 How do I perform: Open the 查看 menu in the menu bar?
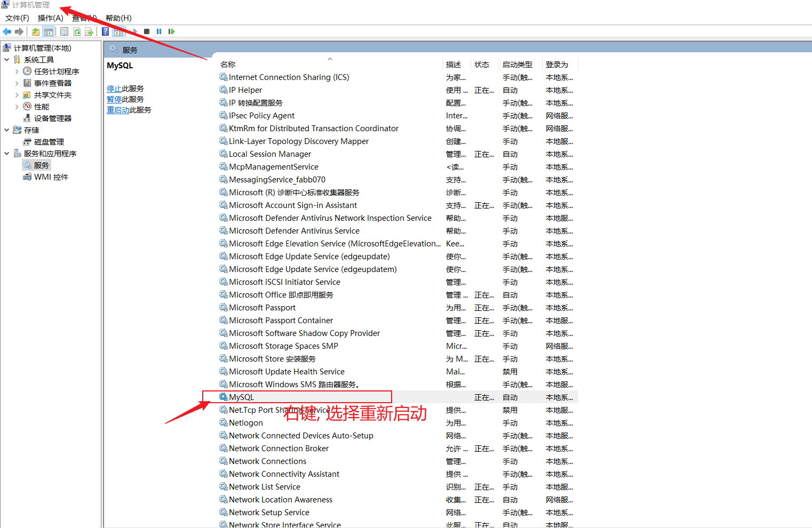tap(84, 18)
